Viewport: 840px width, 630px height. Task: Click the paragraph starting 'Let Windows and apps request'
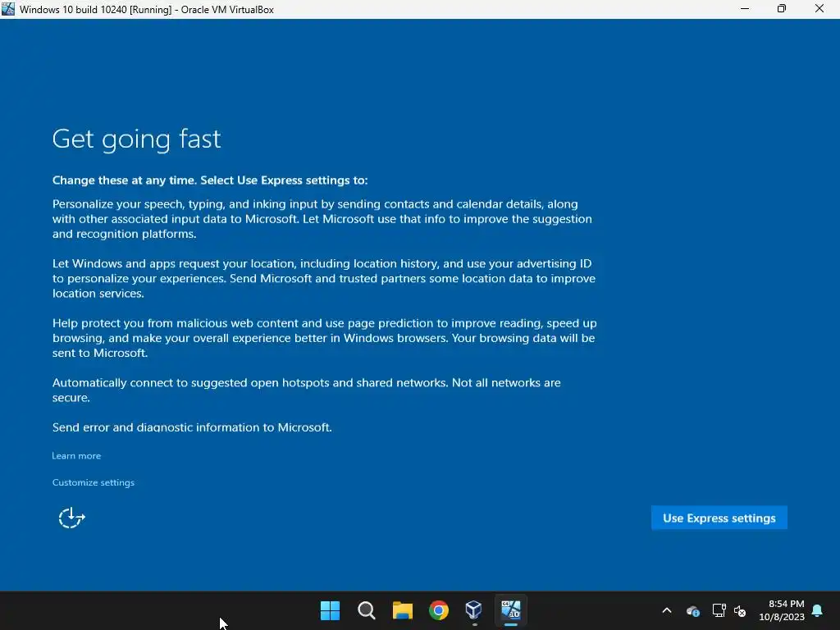pyautogui.click(x=323, y=279)
